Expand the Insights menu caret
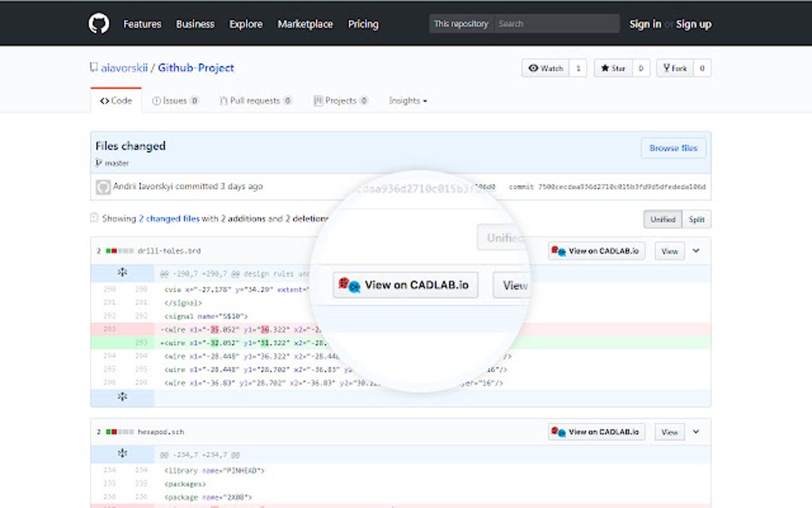This screenshot has height=508, width=812. [426, 100]
